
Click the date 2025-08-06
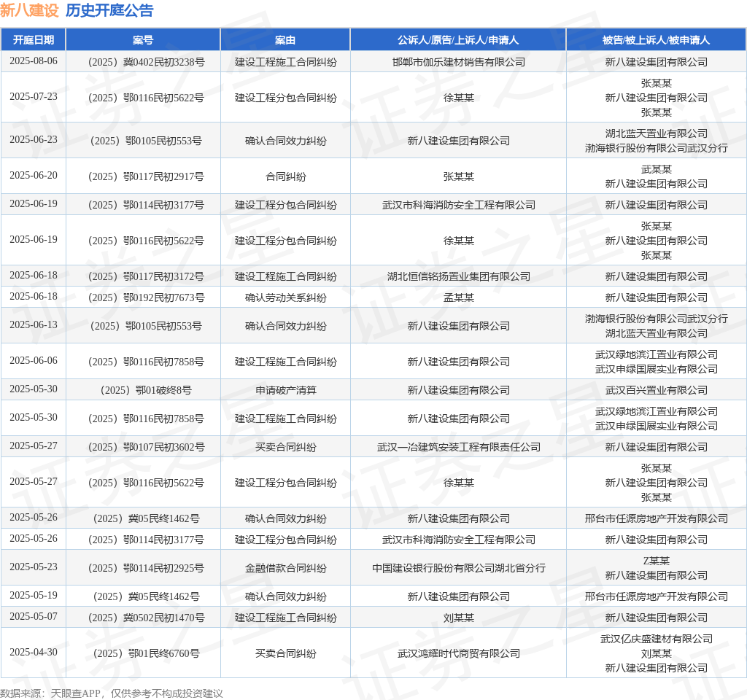pos(34,61)
